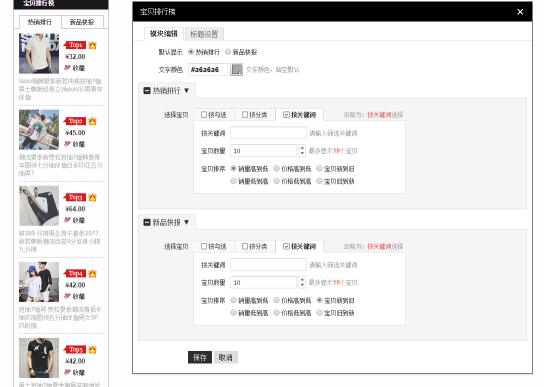
Task: Click the Top2 red ribbon badge
Action: coord(75,121)
